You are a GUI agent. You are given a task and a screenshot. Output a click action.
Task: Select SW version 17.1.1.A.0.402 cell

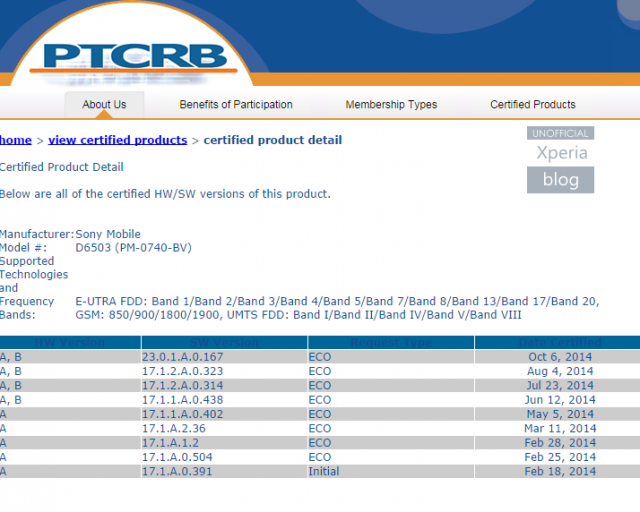tap(224, 414)
